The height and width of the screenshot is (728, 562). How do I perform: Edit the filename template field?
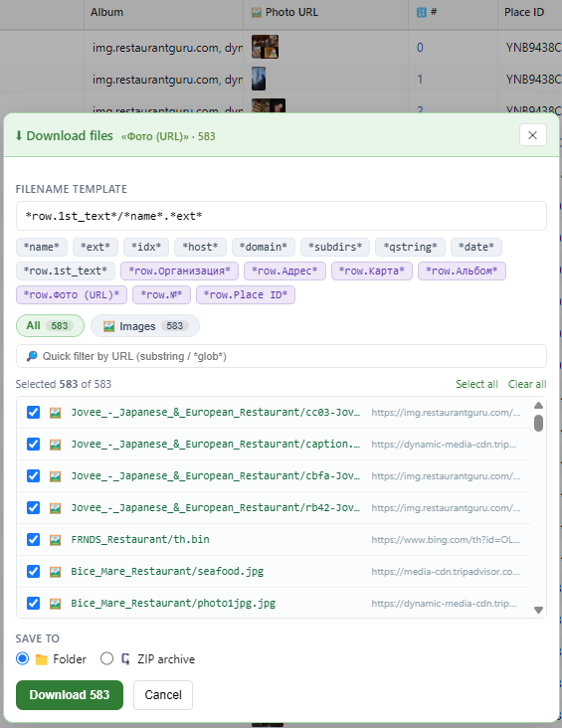click(281, 216)
